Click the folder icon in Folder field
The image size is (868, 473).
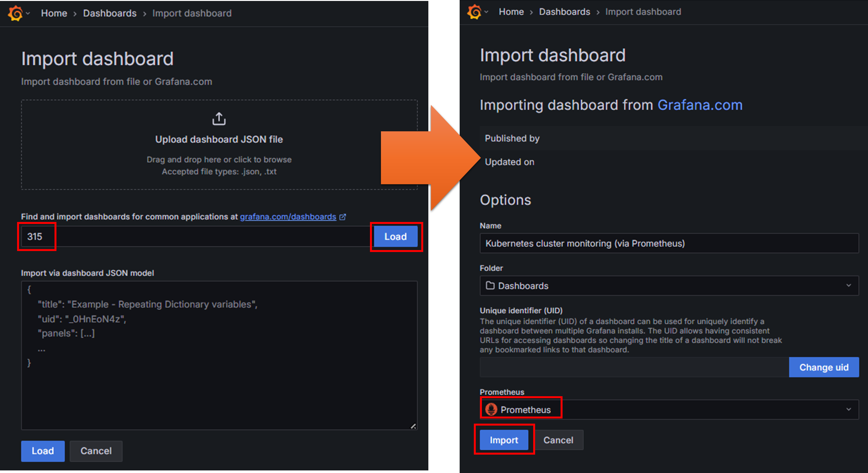pos(490,286)
